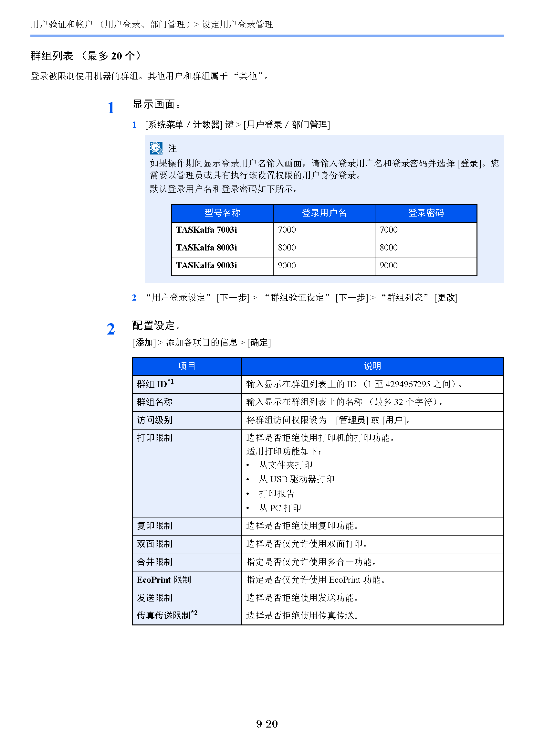Select the row label 访问级别
The width and height of the screenshot is (534, 756).
pos(155,420)
